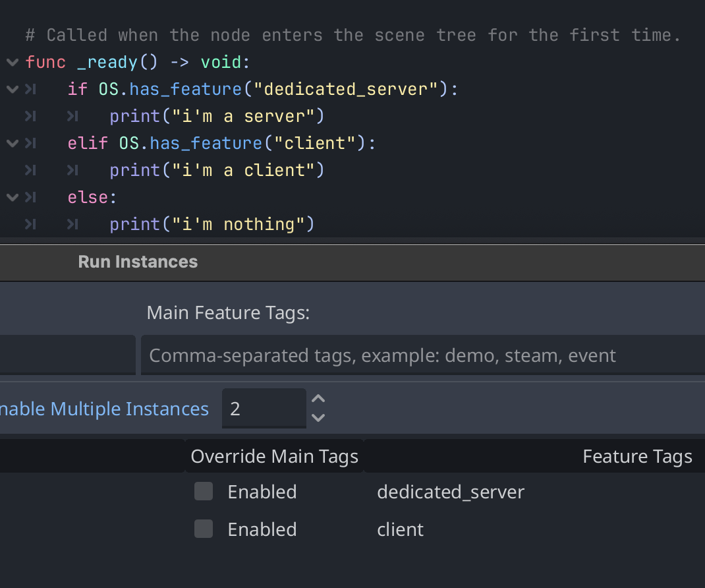Click the Main Feature Tags text field
The image size is (705, 588).
coord(422,356)
